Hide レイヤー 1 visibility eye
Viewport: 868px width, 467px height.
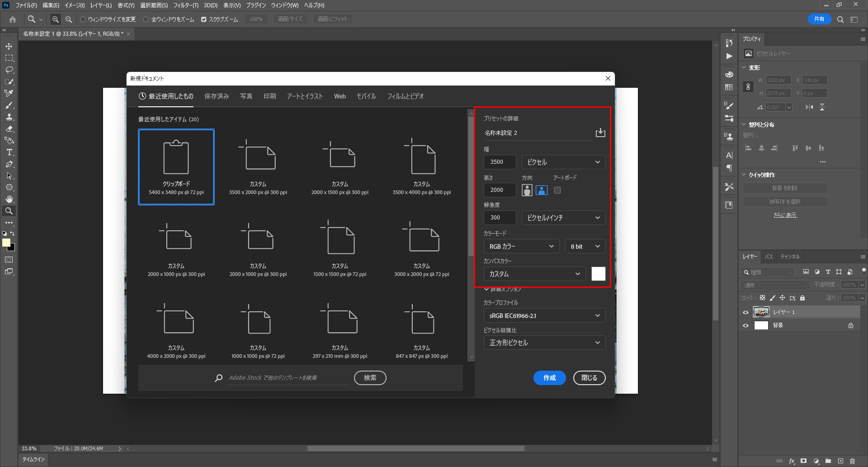(746, 312)
